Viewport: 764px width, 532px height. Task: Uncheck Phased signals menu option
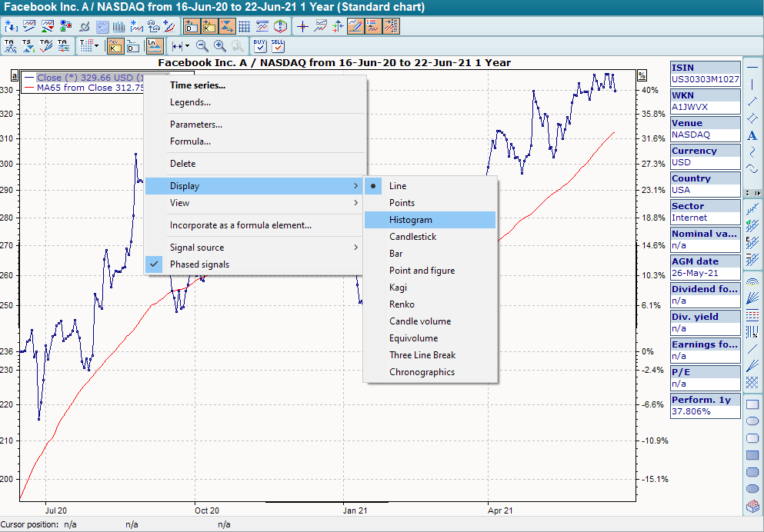199,264
